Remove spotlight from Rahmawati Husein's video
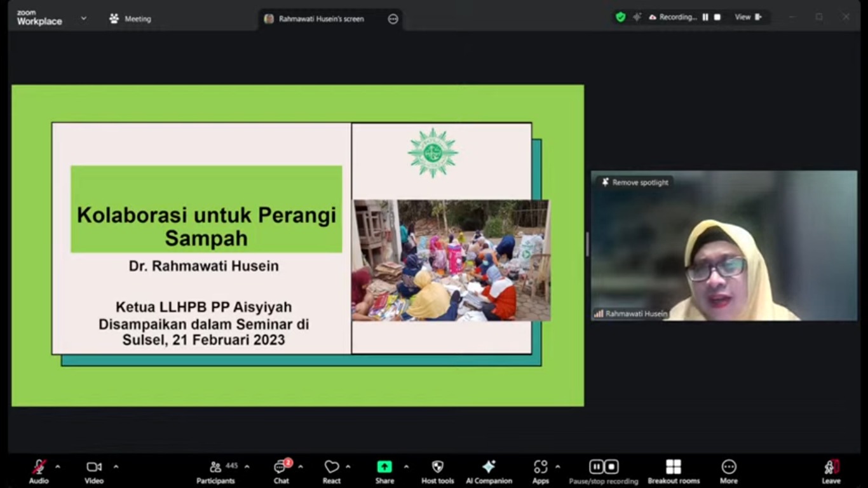The height and width of the screenshot is (488, 868). [x=635, y=182]
